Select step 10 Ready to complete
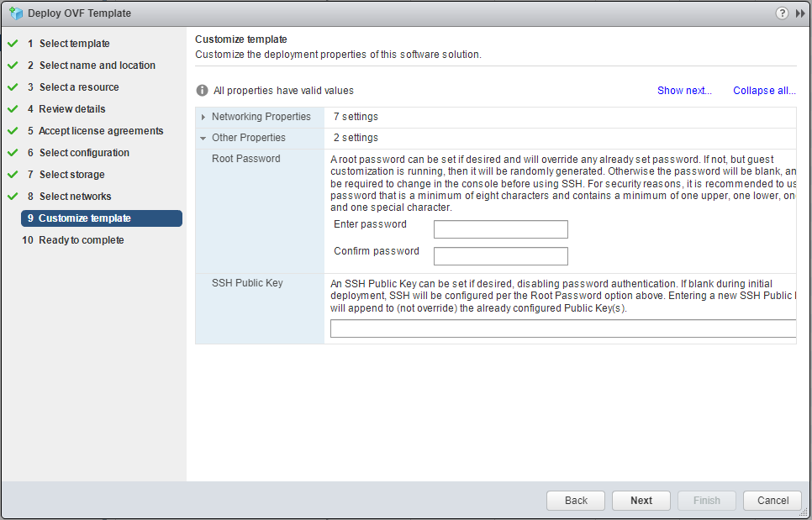This screenshot has width=812, height=520. [x=81, y=240]
